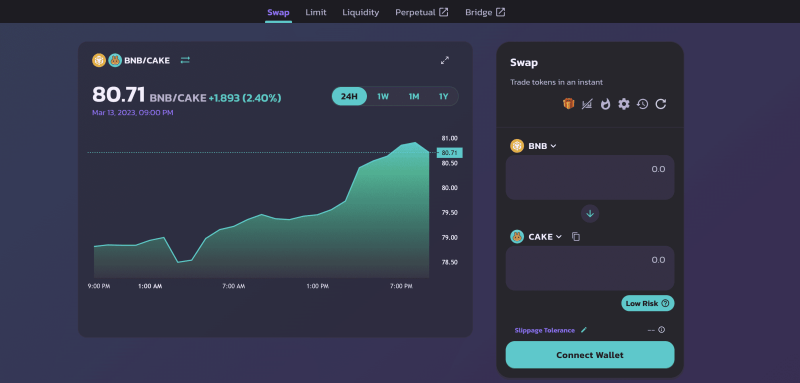The image size is (800, 383).
Task: Click the CAKE bunny icon in swap panel
Action: point(517,237)
